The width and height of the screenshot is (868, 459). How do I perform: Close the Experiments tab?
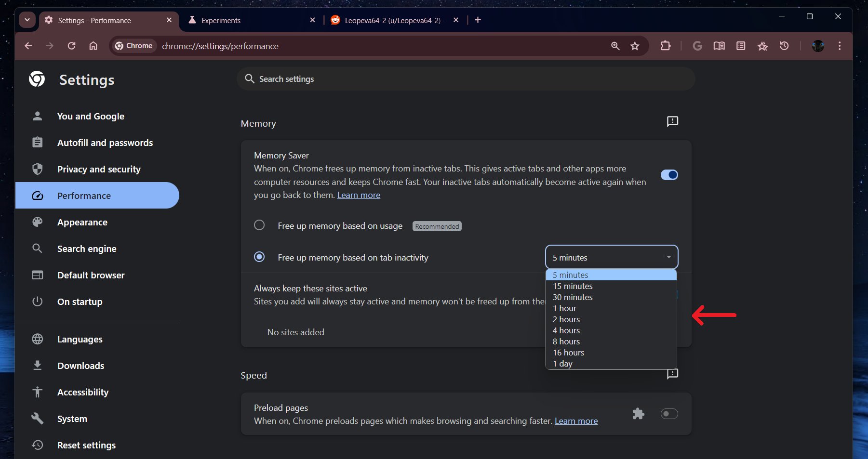pyautogui.click(x=312, y=20)
